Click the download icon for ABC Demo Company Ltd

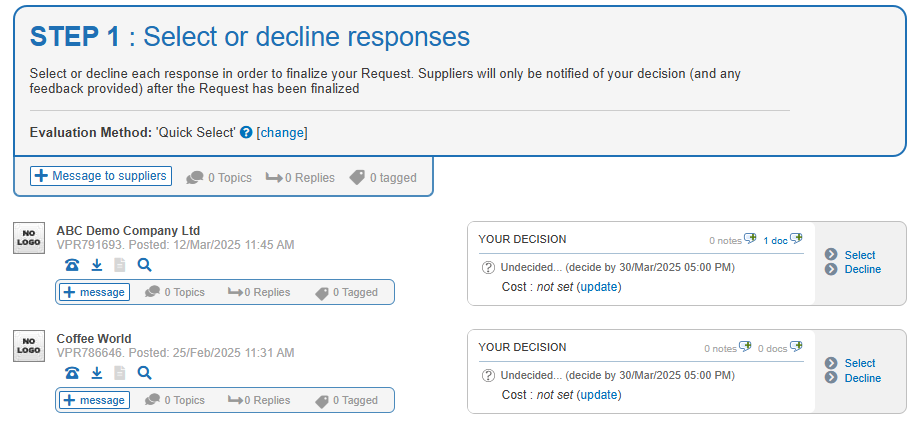pyautogui.click(x=97, y=265)
